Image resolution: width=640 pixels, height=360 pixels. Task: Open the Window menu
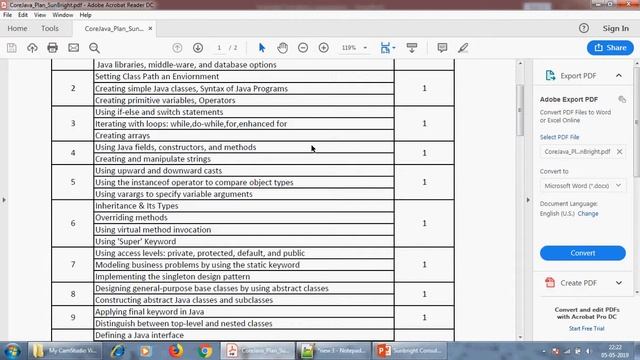62,15
